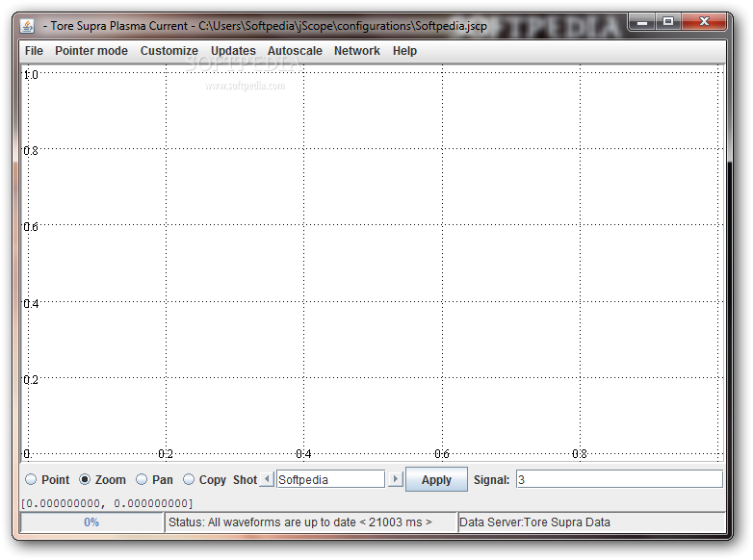Open the Autoscale menu

click(295, 51)
